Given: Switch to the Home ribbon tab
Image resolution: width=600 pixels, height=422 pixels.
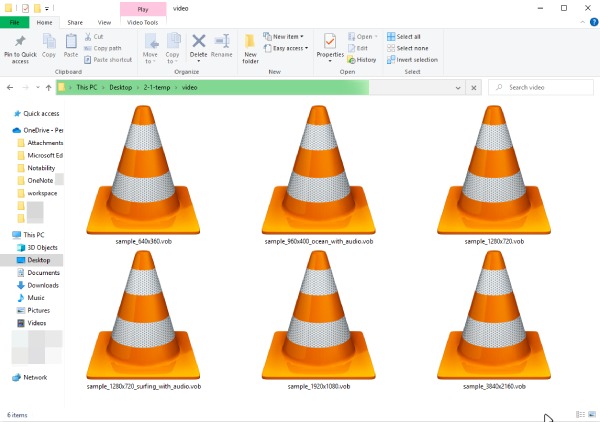Looking at the screenshot, I should point(44,23).
